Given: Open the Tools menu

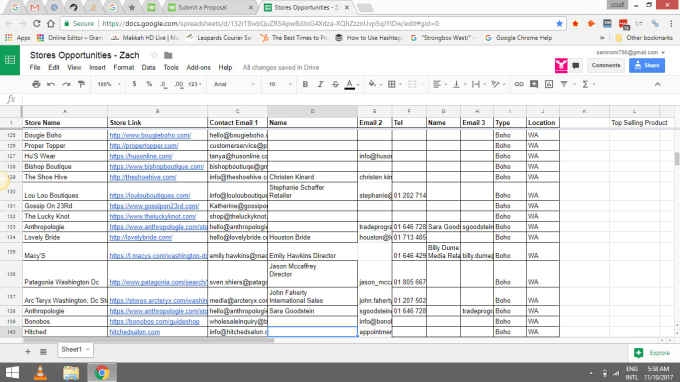Looking at the screenshot, I should (x=171, y=68).
